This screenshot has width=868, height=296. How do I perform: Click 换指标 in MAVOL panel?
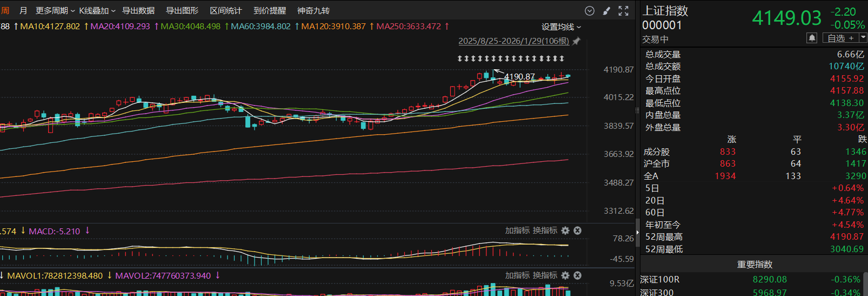point(545,275)
